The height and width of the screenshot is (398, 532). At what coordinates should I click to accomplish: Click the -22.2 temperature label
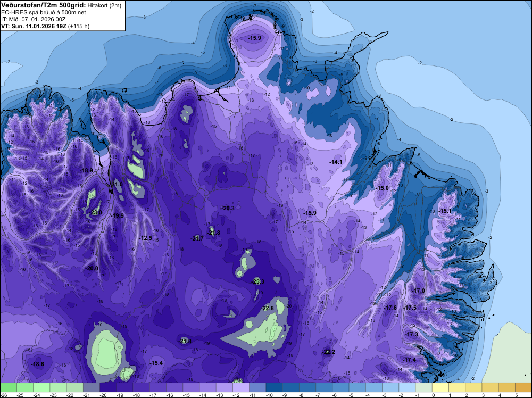(328, 352)
